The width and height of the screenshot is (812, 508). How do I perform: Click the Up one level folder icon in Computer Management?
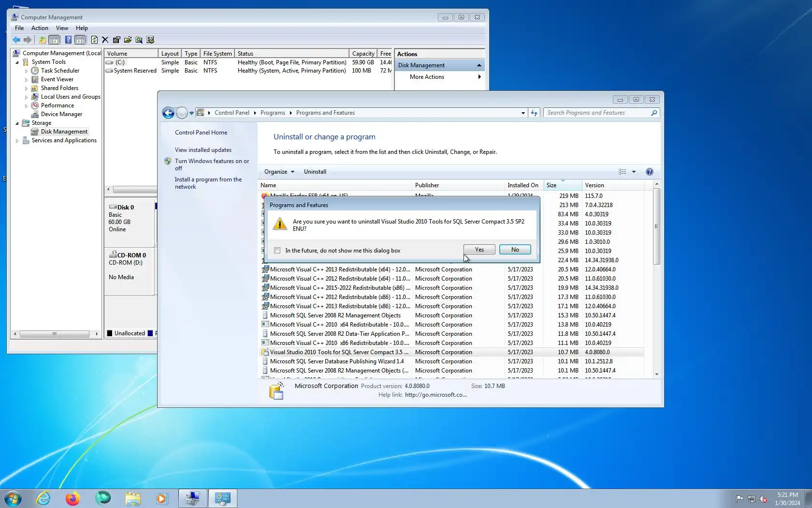(43, 40)
